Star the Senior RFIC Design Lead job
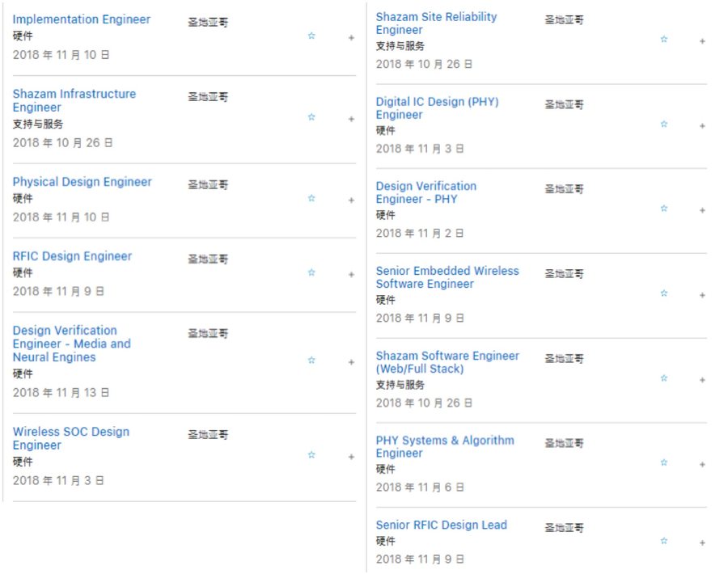This screenshot has height=574, width=728. pyautogui.click(x=664, y=541)
